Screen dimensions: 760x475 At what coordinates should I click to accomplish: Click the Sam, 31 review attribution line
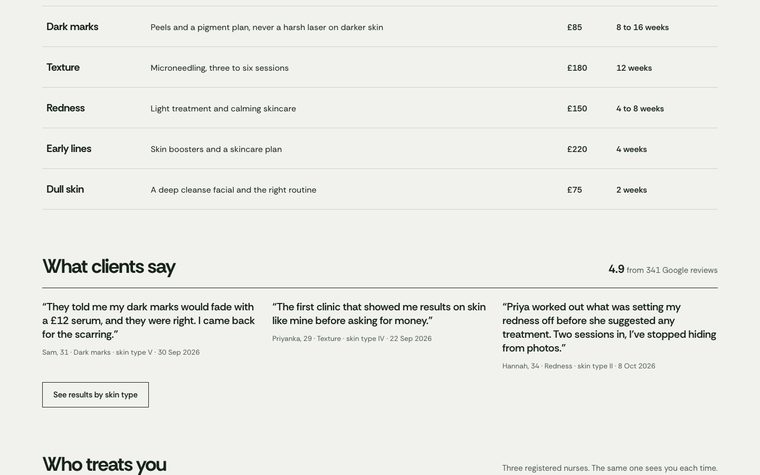point(121,352)
